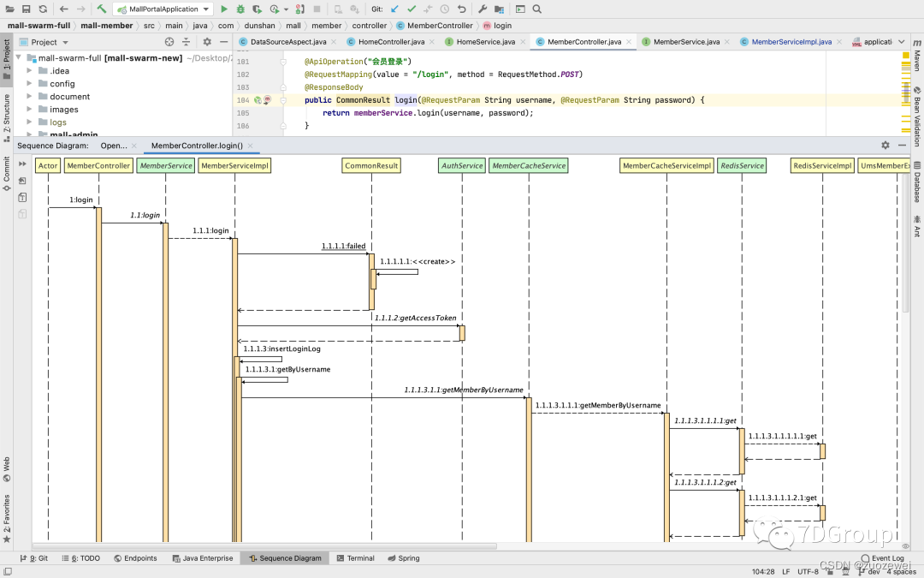Open the Spring tool window
This screenshot has width=924, height=578.
point(404,558)
